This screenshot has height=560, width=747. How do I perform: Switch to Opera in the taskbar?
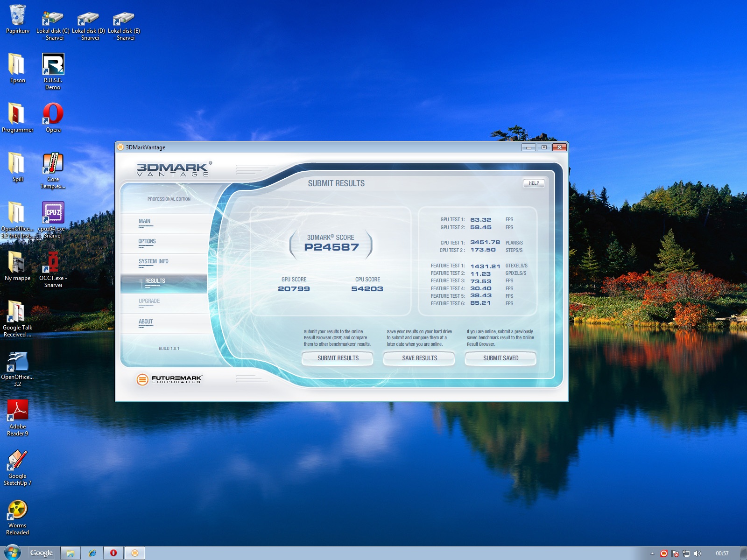click(x=113, y=553)
